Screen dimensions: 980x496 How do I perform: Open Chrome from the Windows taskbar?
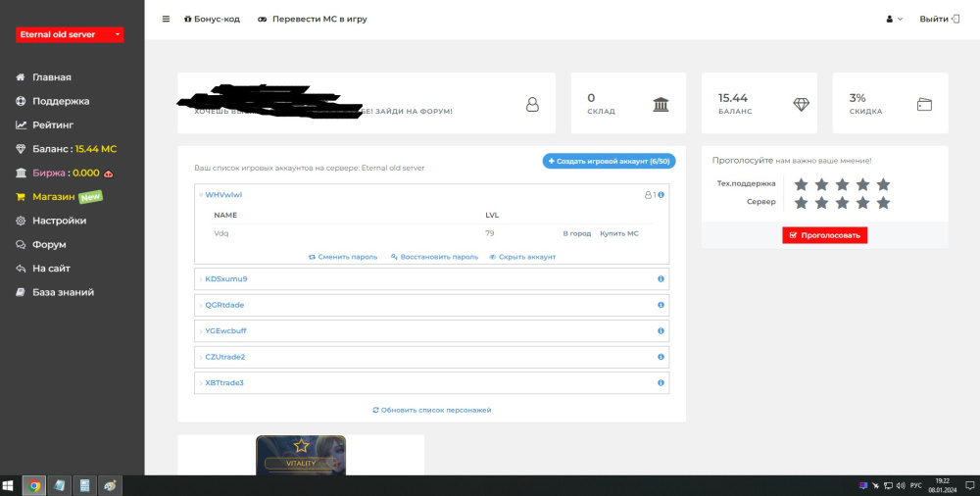point(34,485)
